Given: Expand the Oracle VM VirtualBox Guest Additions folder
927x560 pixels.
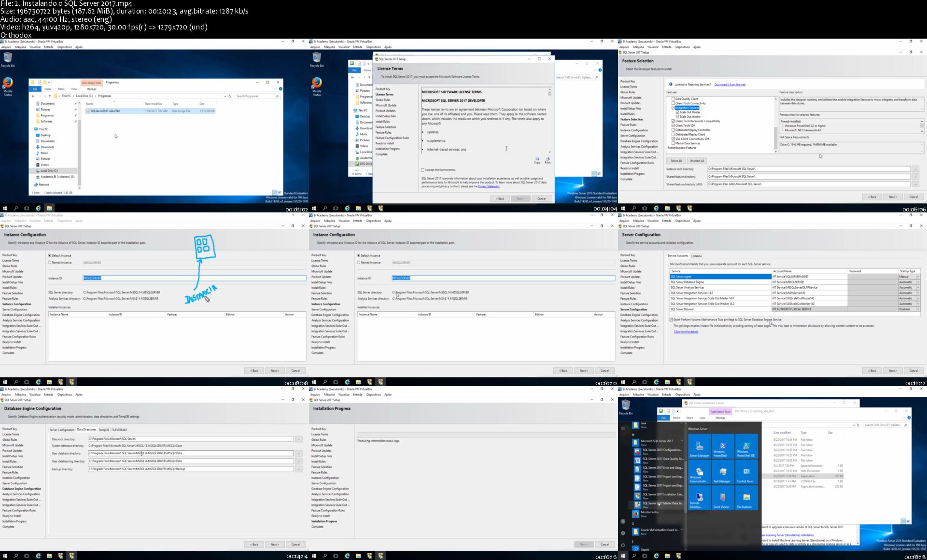Looking at the screenshot, I should (x=682, y=530).
